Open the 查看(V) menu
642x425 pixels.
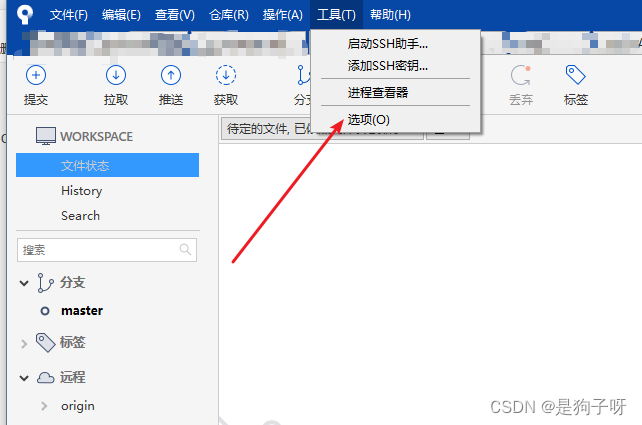tap(175, 15)
